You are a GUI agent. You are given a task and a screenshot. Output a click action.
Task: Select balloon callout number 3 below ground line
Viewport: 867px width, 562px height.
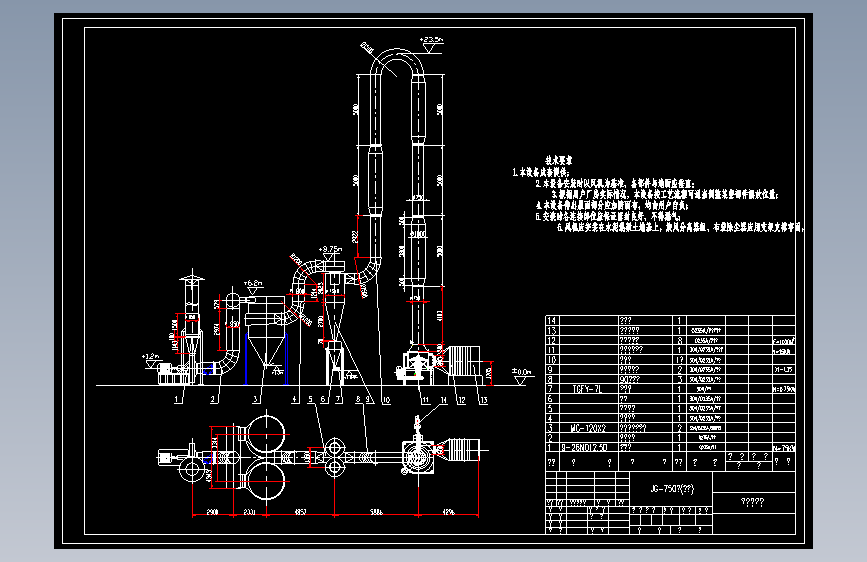255,399
